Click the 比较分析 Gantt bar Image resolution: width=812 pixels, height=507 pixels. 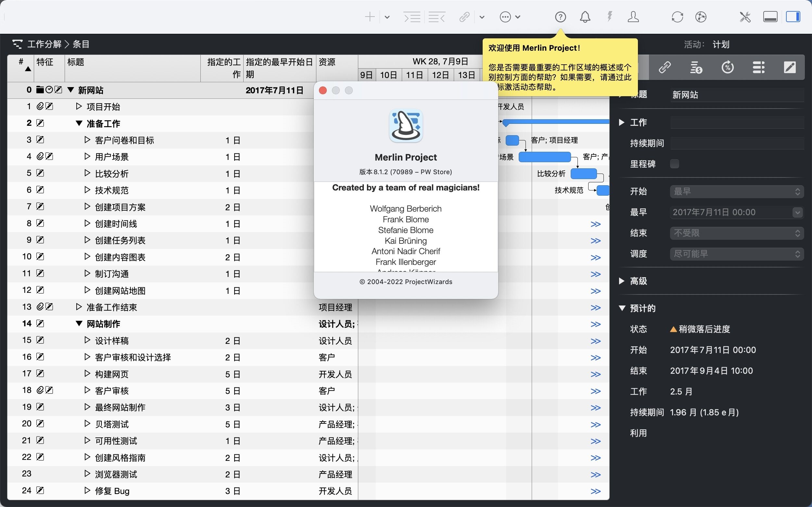pos(583,174)
